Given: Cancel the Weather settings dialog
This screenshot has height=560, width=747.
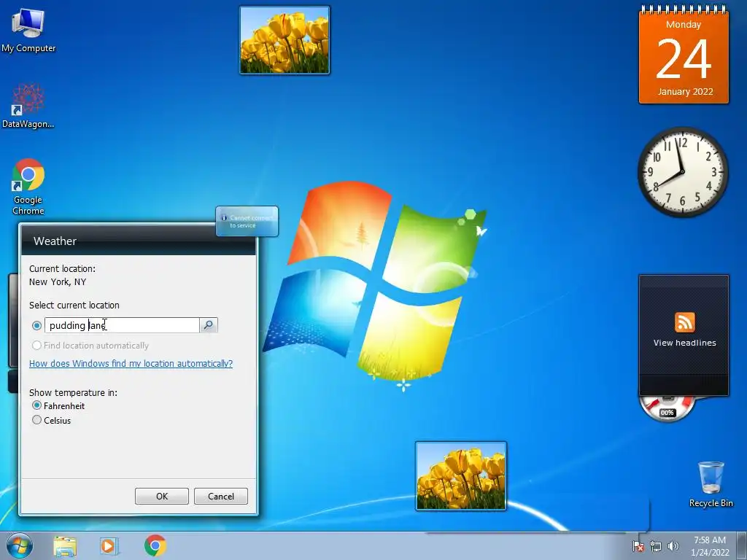Looking at the screenshot, I should pyautogui.click(x=220, y=496).
